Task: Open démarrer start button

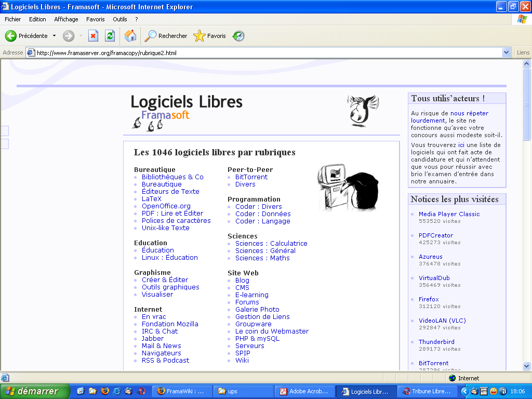Action: click(x=35, y=391)
